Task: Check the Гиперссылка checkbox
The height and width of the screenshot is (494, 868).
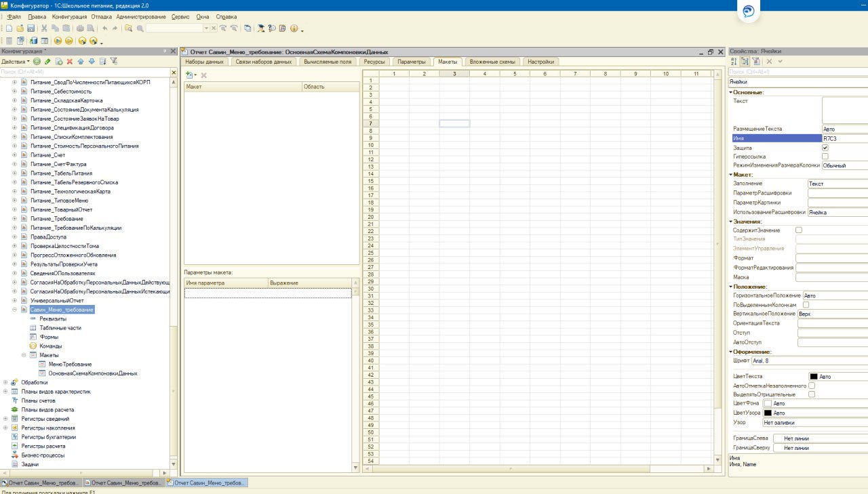Action: point(825,157)
